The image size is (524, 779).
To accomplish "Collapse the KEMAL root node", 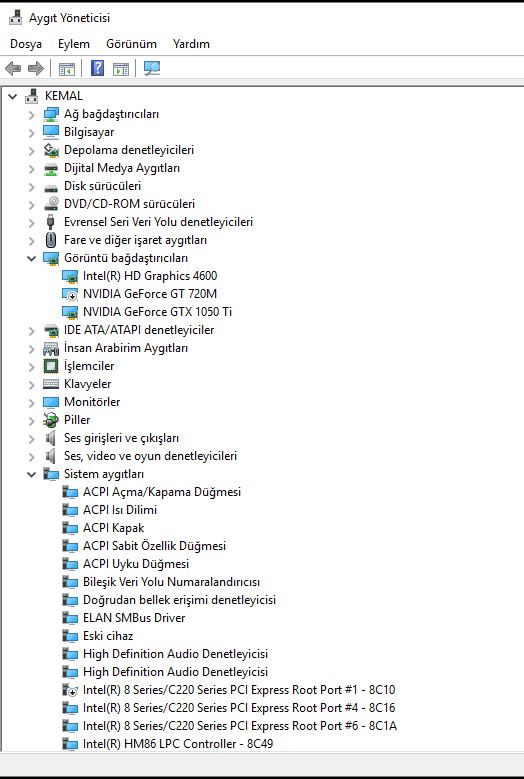I will [x=12, y=96].
